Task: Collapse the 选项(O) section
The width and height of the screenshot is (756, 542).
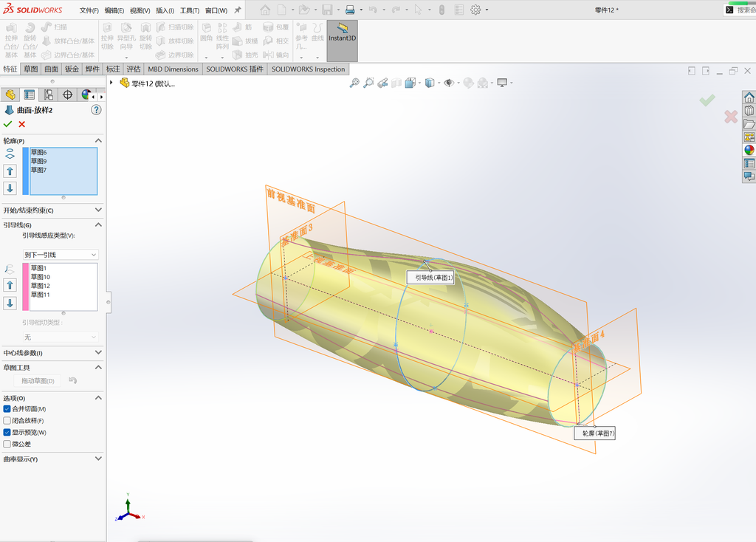Action: [x=98, y=398]
